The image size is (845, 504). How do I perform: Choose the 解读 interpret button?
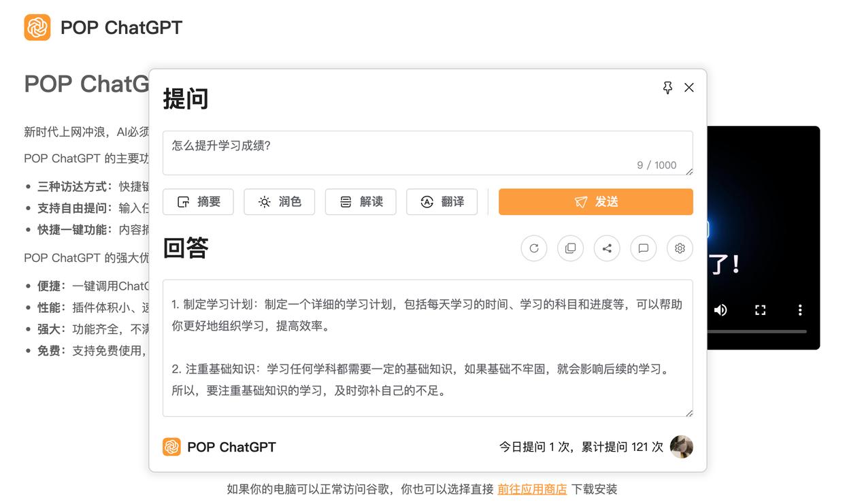pos(361,202)
